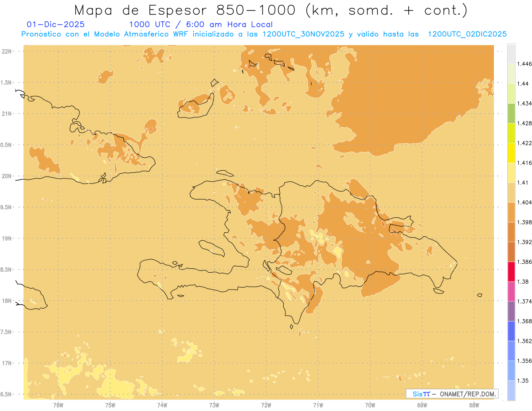Click the red legend swatch between 1.38 and 1.386
Image resolution: width=532 pixels, height=411 pixels.
[x=511, y=272]
